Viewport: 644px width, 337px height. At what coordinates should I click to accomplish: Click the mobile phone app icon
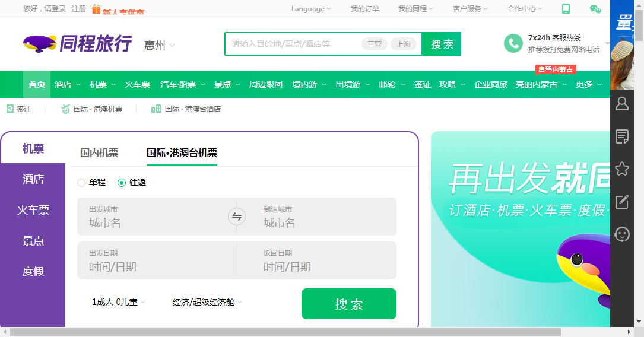566,9
